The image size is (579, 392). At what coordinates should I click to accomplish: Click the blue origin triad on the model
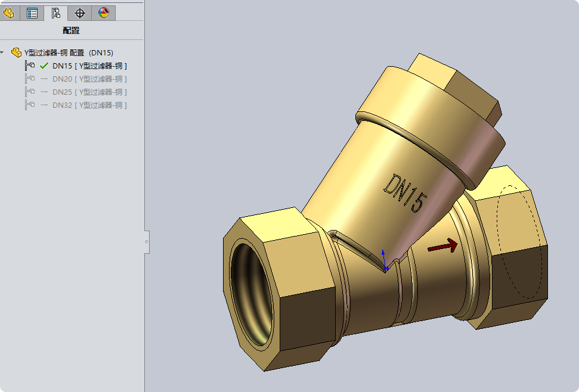coord(385,261)
